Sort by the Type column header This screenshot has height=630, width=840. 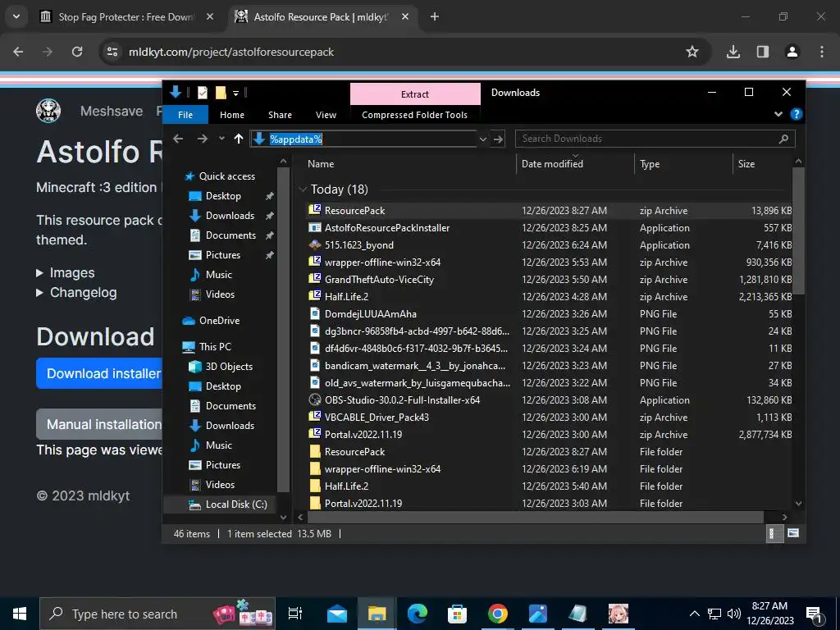650,164
